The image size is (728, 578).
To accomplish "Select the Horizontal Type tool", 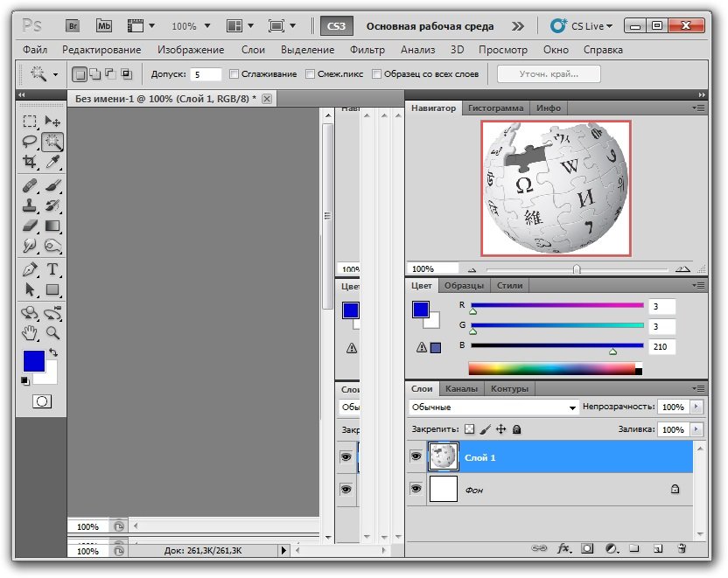I will coord(52,269).
